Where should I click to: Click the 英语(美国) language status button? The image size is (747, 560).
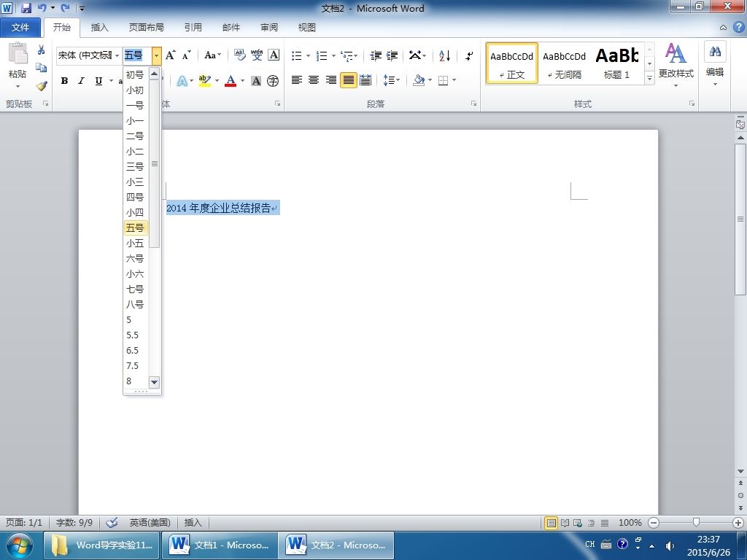click(x=150, y=522)
